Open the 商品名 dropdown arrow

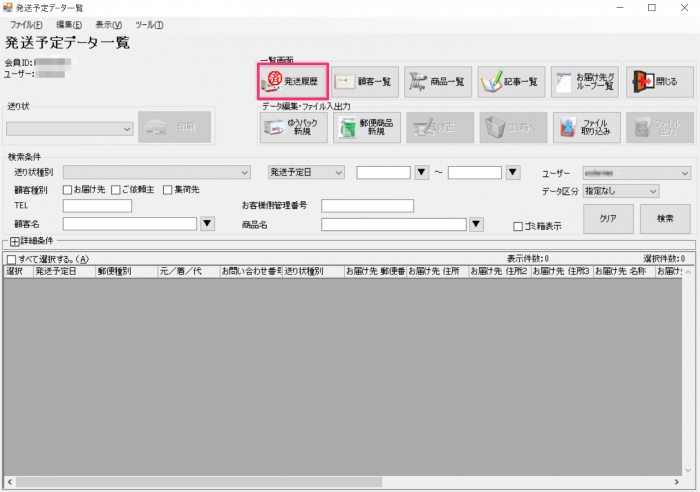476,224
